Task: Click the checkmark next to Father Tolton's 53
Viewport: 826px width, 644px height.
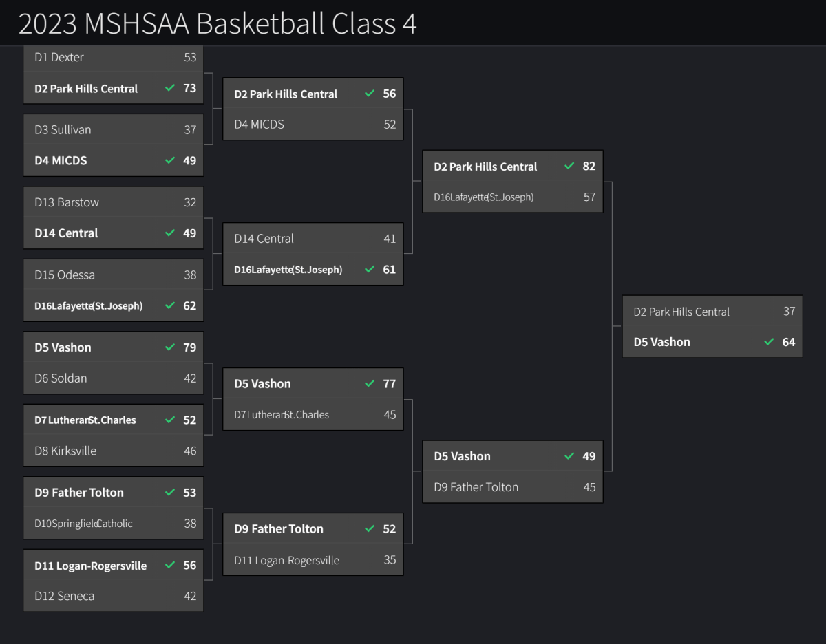Action: coord(170,493)
